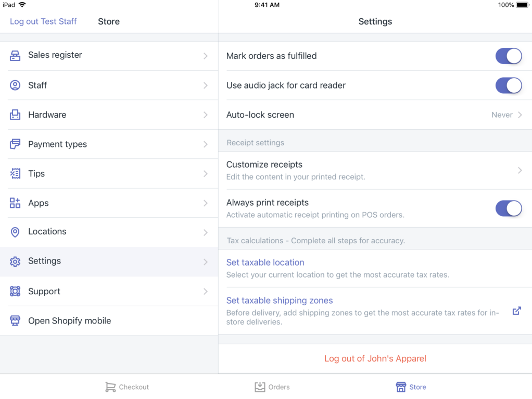This screenshot has height=399, width=532.
Task: Click the external link icon beside shipping zones
Action: 516,310
